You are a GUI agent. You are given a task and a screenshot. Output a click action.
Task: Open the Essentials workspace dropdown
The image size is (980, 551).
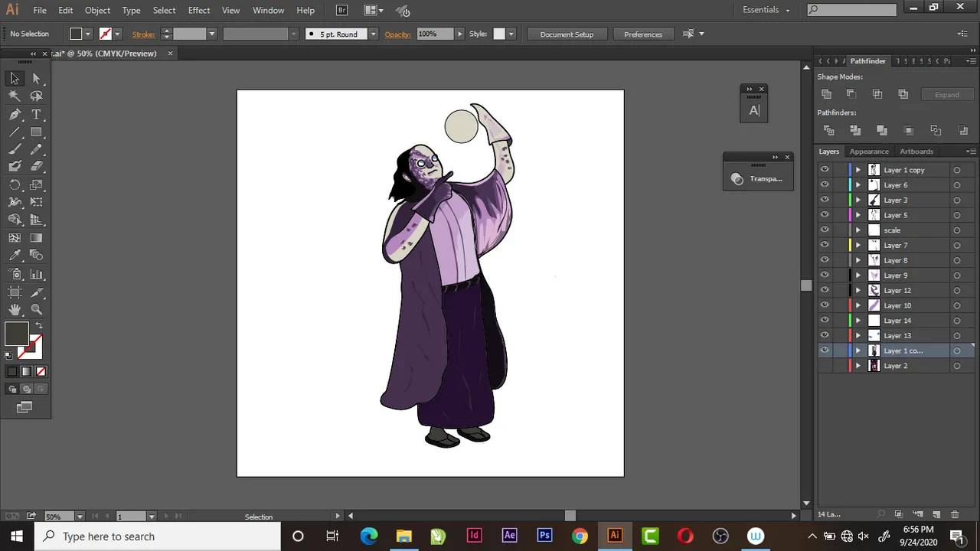point(766,10)
